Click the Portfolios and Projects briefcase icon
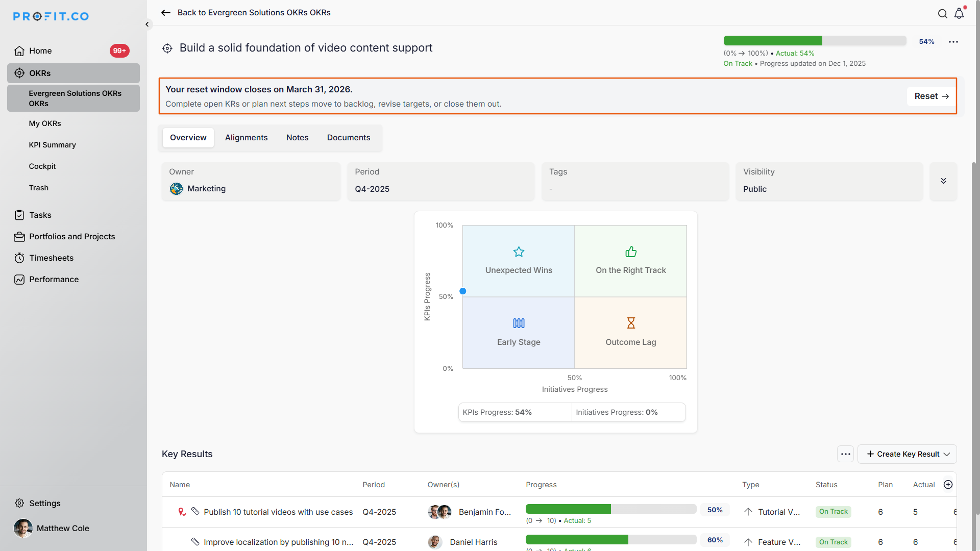Viewport: 980px width, 551px height. (19, 237)
